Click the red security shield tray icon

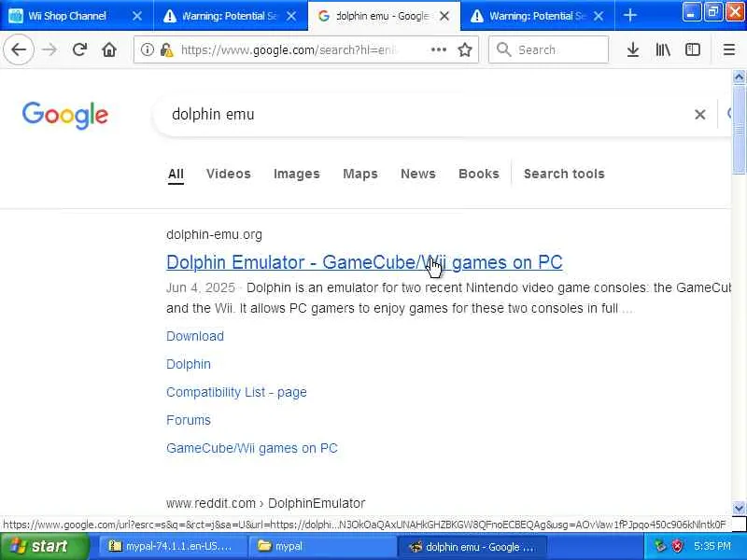(676, 546)
